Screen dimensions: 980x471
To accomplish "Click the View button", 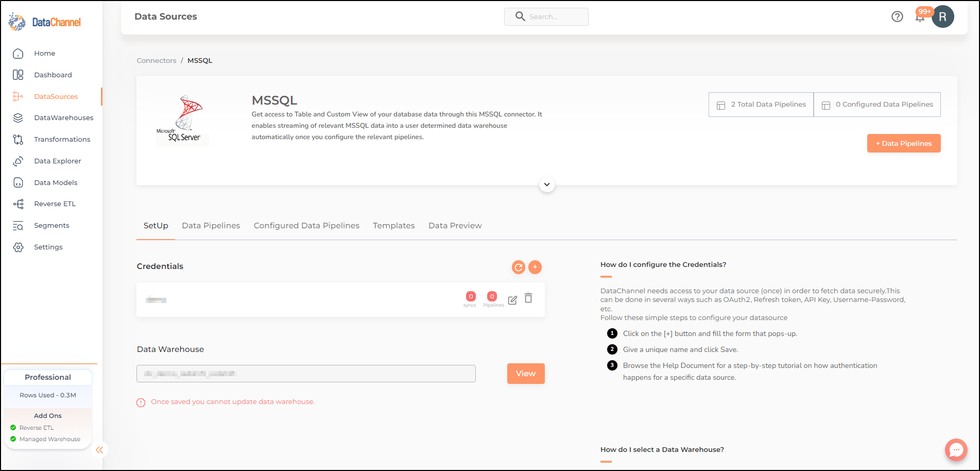I will tap(526, 374).
